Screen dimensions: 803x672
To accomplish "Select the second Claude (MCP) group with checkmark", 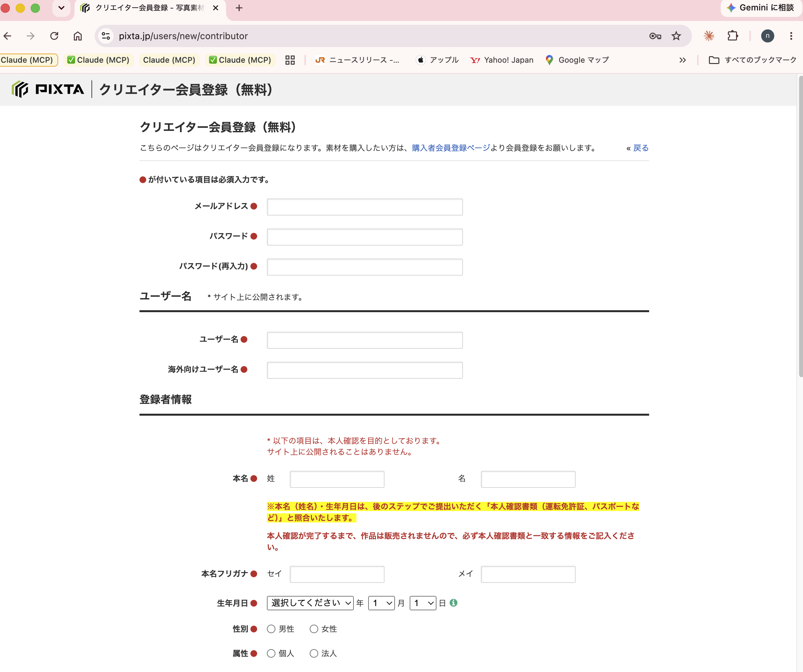I will [98, 60].
